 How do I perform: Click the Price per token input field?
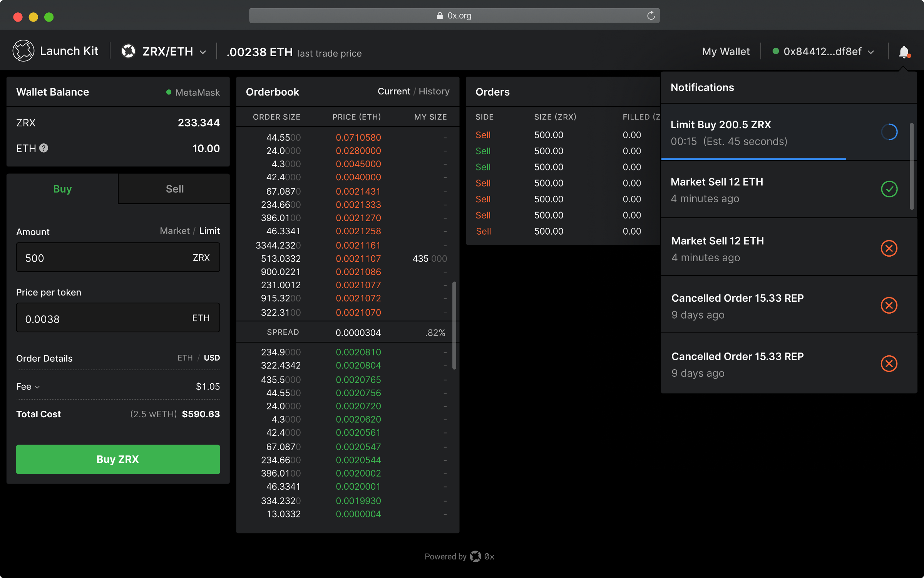(x=104, y=318)
